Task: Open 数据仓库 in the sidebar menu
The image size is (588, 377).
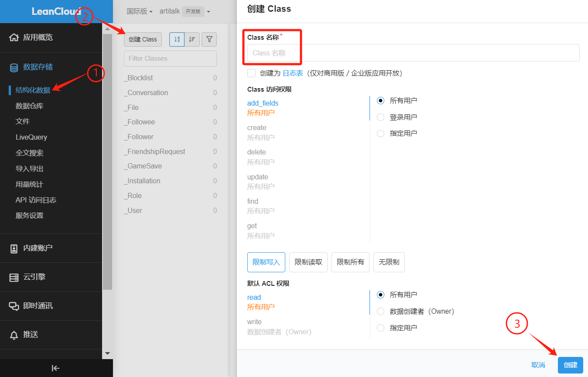Action: [x=29, y=106]
